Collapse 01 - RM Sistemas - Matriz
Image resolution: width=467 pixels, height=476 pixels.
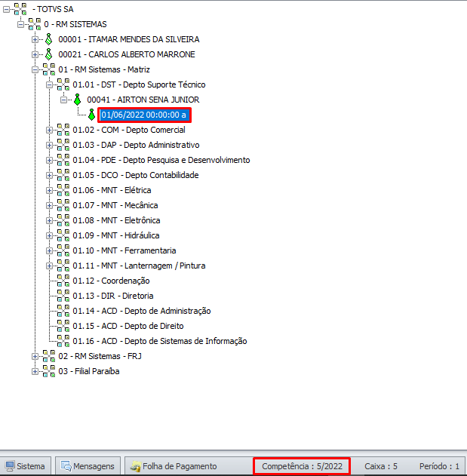click(35, 70)
